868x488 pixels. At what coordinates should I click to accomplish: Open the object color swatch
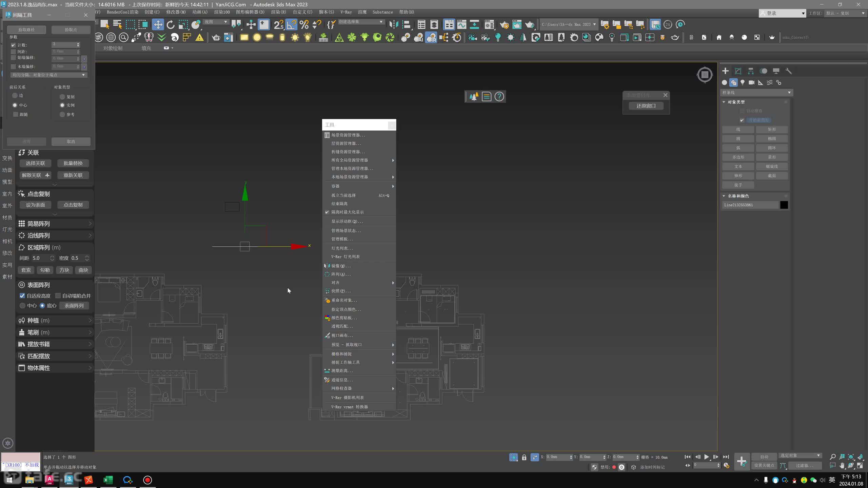pyautogui.click(x=784, y=205)
